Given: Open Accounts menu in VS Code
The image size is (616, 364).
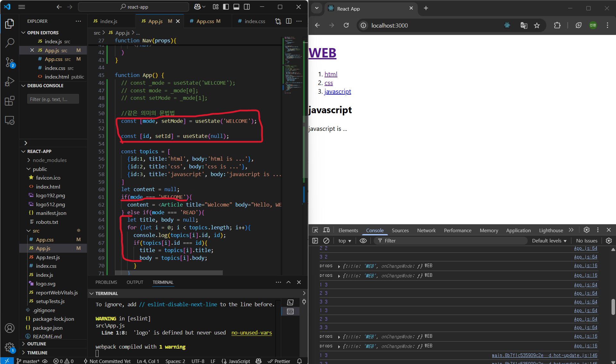Looking at the screenshot, I should pos(10,328).
